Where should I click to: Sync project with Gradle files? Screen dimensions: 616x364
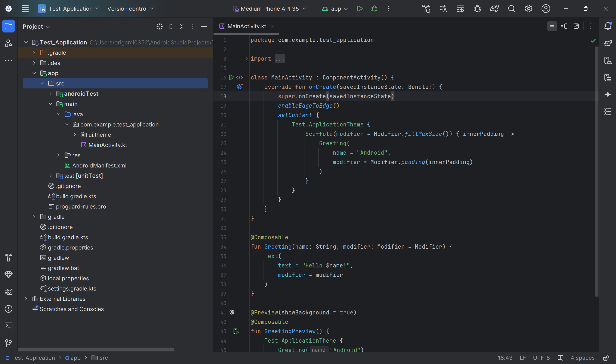point(494,9)
